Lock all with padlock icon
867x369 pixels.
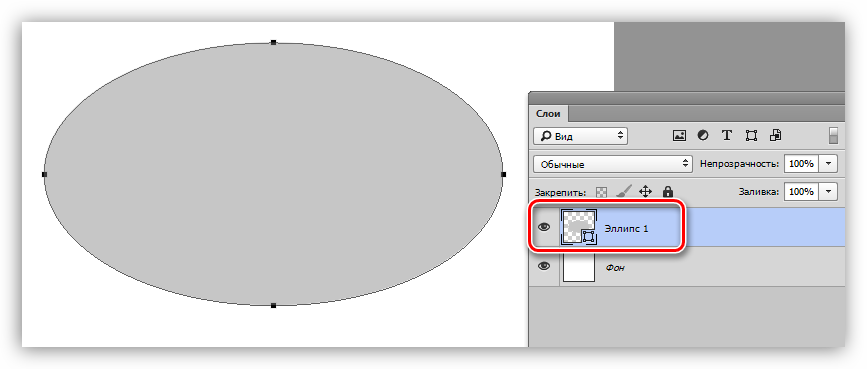coord(668,191)
